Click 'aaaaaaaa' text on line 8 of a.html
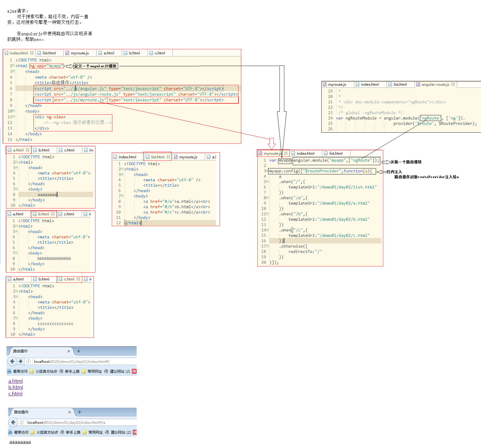 tap(47, 194)
